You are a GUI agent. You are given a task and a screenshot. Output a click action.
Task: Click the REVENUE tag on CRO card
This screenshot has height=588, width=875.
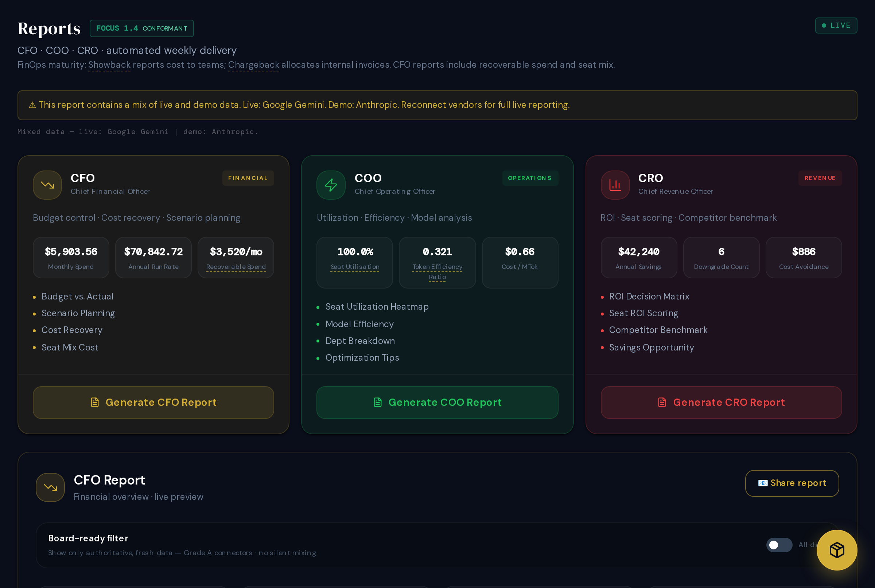(820, 178)
